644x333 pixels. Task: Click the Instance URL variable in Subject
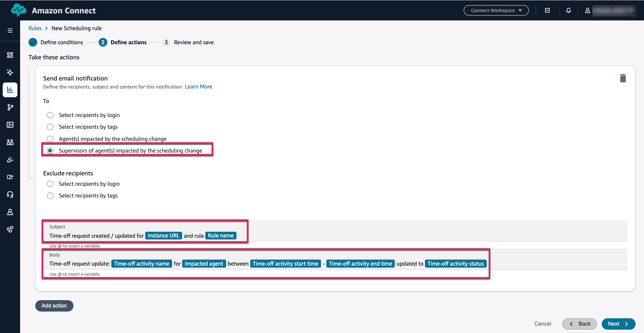point(164,236)
